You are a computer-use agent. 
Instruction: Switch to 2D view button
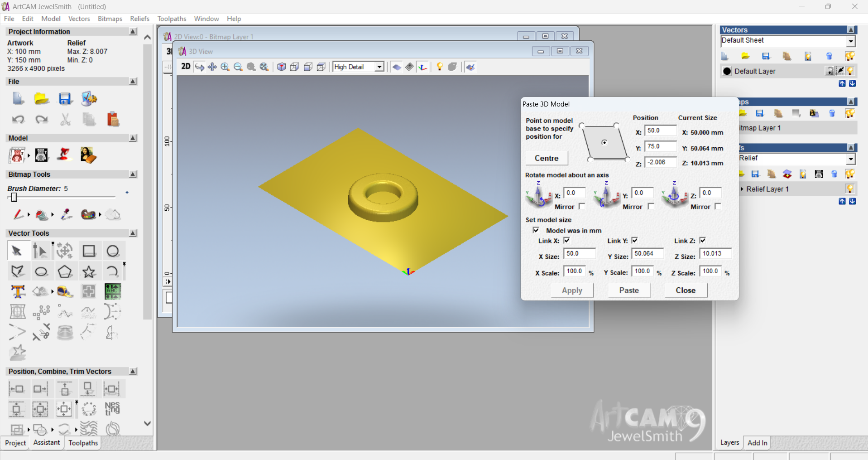point(186,67)
